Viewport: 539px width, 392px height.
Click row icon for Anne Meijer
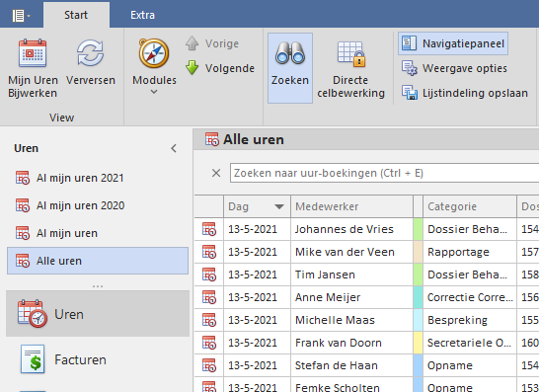click(209, 297)
